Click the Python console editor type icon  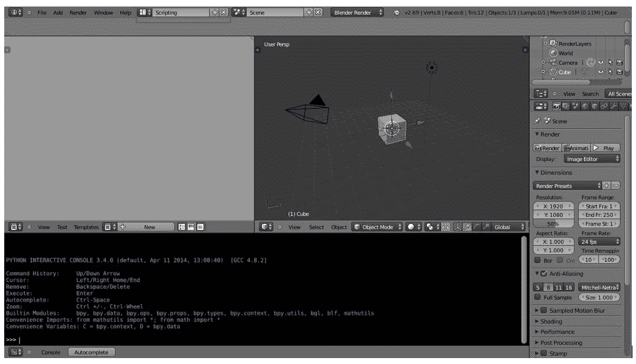pos(15,352)
